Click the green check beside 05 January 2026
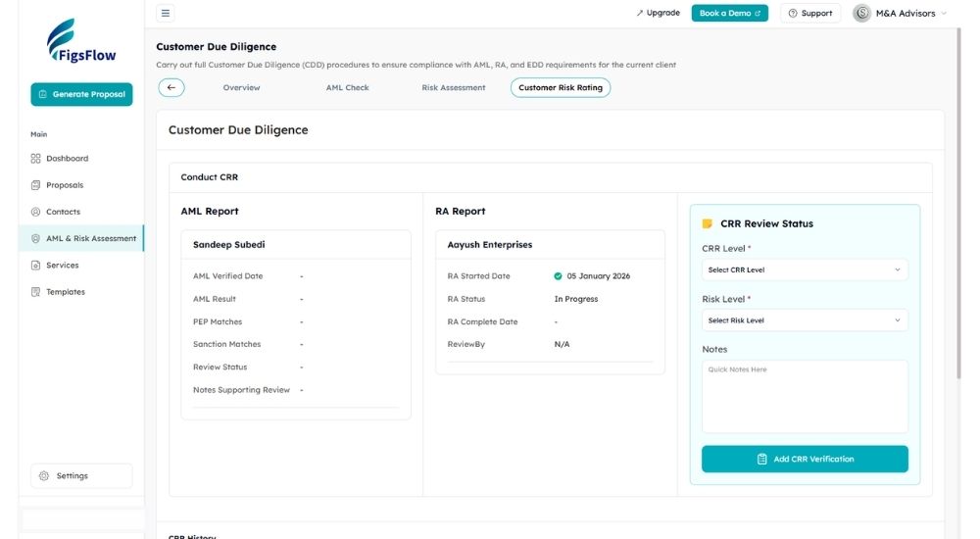Viewport: 980px width, 539px height. [x=558, y=275]
